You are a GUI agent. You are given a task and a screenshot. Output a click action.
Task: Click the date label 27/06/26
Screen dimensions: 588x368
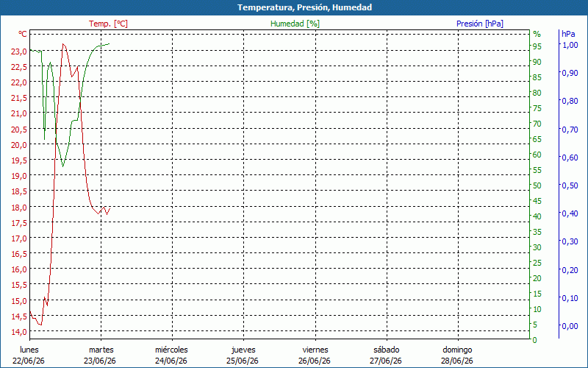tap(385, 361)
